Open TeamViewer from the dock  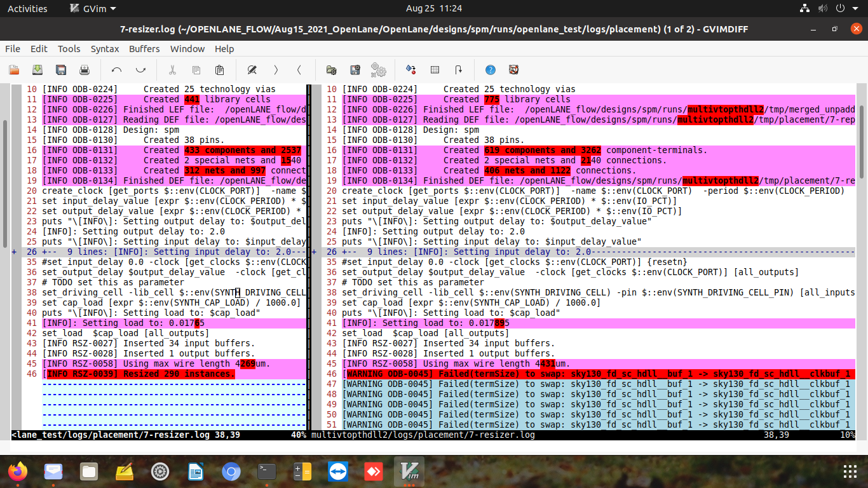337,471
